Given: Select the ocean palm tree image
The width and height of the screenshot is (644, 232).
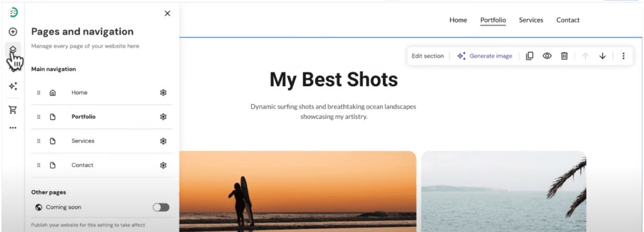Looking at the screenshot, I should click(504, 191).
